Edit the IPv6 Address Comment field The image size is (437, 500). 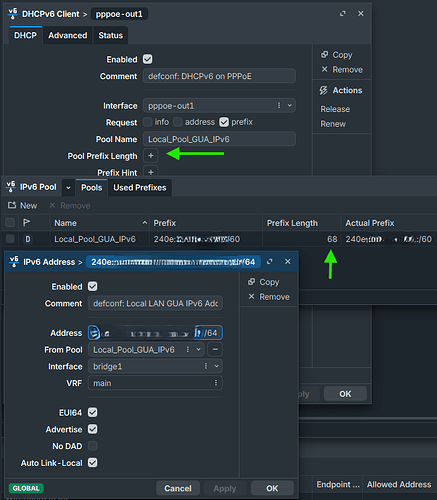tap(155, 303)
